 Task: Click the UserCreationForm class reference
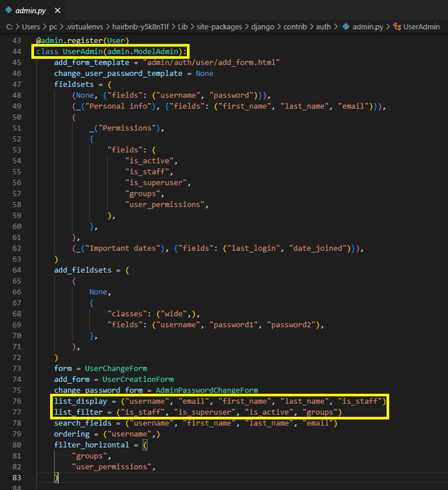coord(138,380)
